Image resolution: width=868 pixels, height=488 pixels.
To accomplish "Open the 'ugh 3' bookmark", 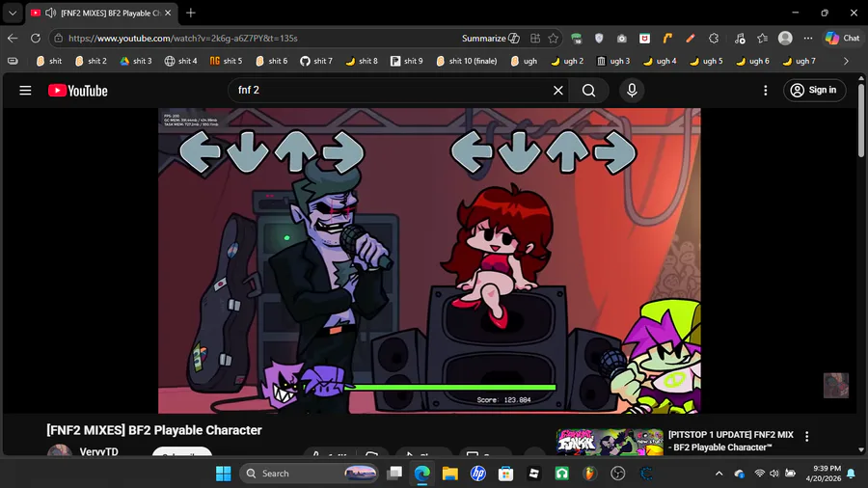I will [x=613, y=61].
